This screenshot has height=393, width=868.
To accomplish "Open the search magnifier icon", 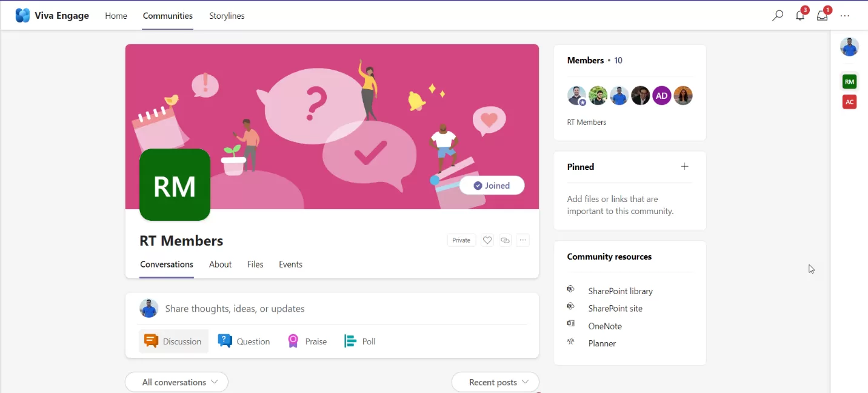I will click(778, 16).
